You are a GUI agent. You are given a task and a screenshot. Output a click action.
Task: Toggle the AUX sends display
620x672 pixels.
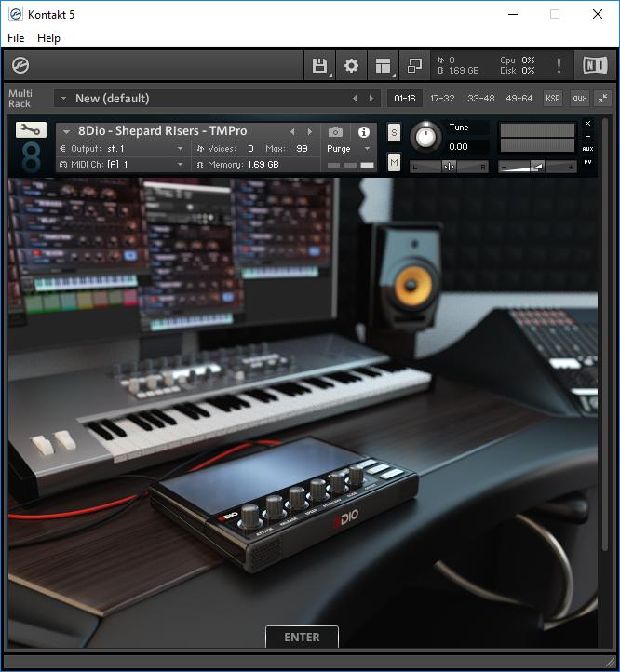pyautogui.click(x=587, y=149)
